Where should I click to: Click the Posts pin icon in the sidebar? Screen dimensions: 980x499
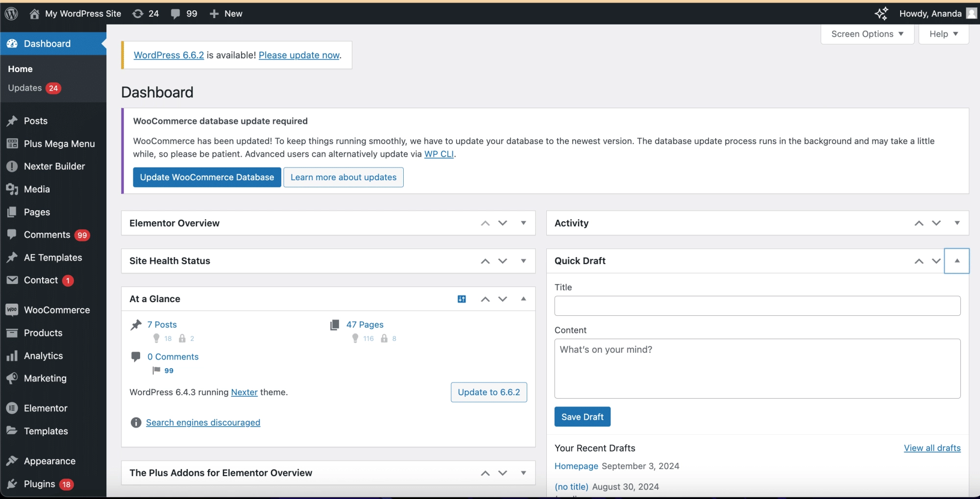(12, 120)
